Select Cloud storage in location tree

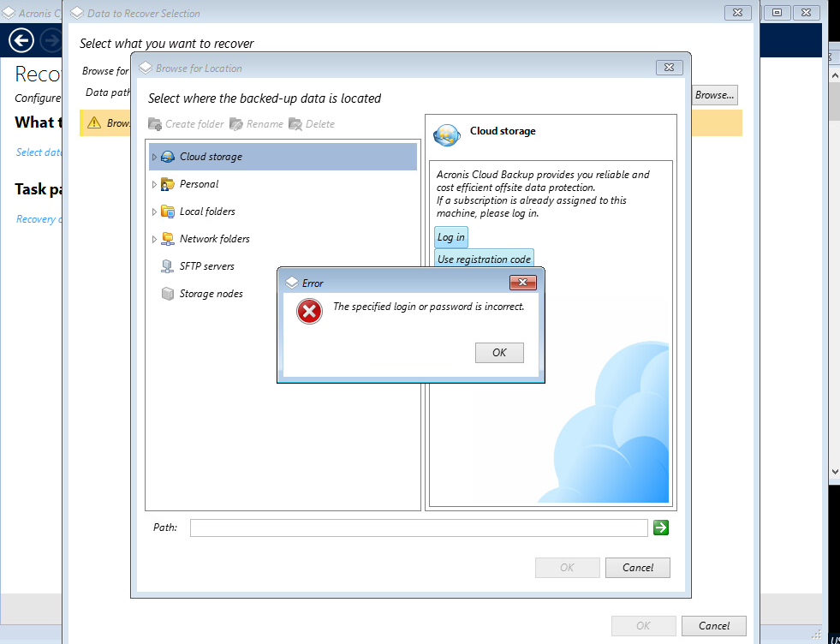(x=211, y=157)
